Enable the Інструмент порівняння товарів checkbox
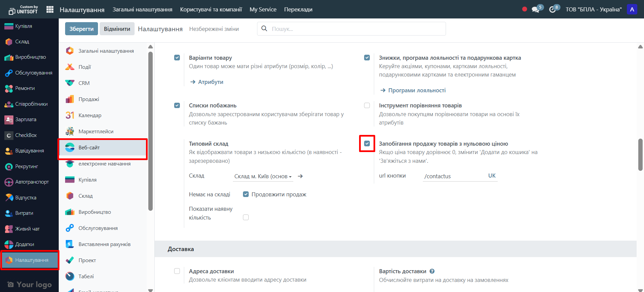This screenshot has height=292, width=644. click(367, 105)
